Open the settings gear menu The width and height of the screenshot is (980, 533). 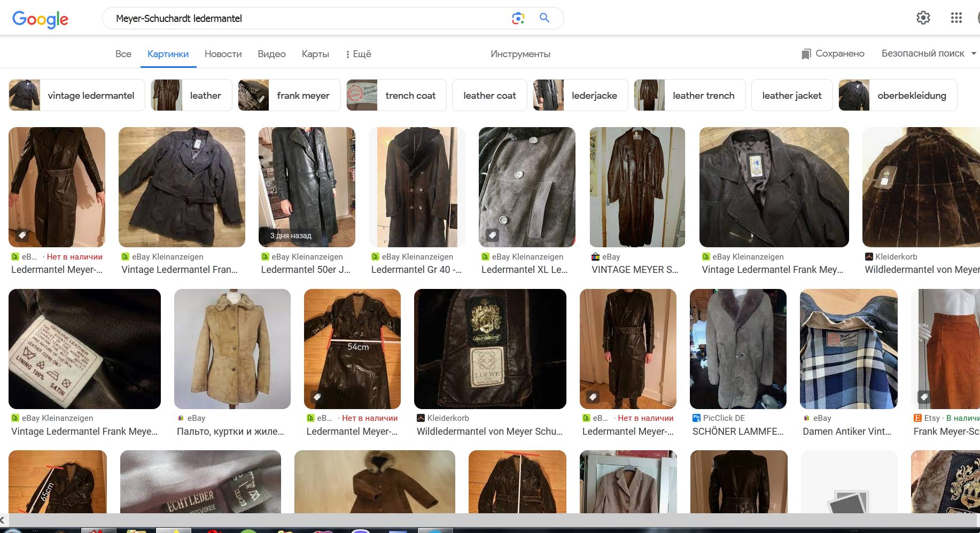(x=923, y=18)
